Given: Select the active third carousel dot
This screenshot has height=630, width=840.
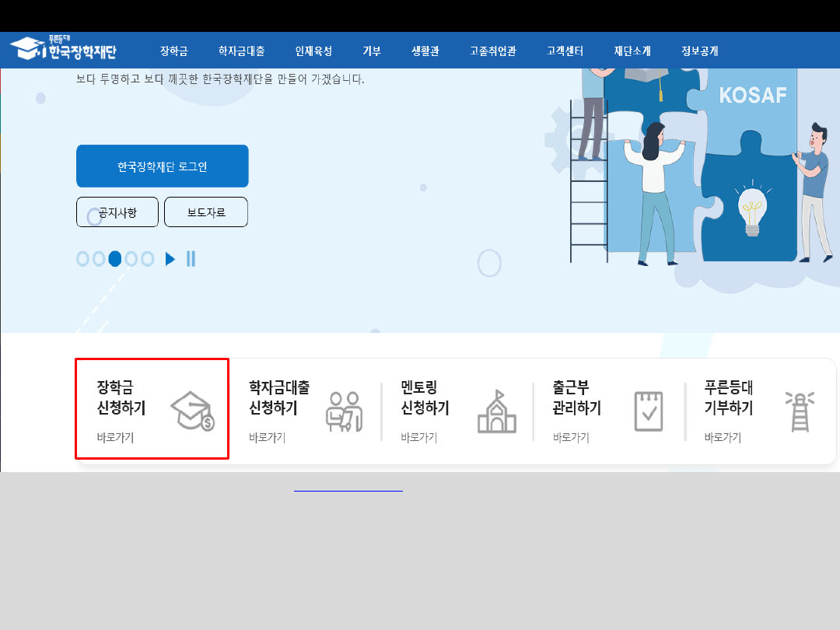Looking at the screenshot, I should (x=114, y=258).
